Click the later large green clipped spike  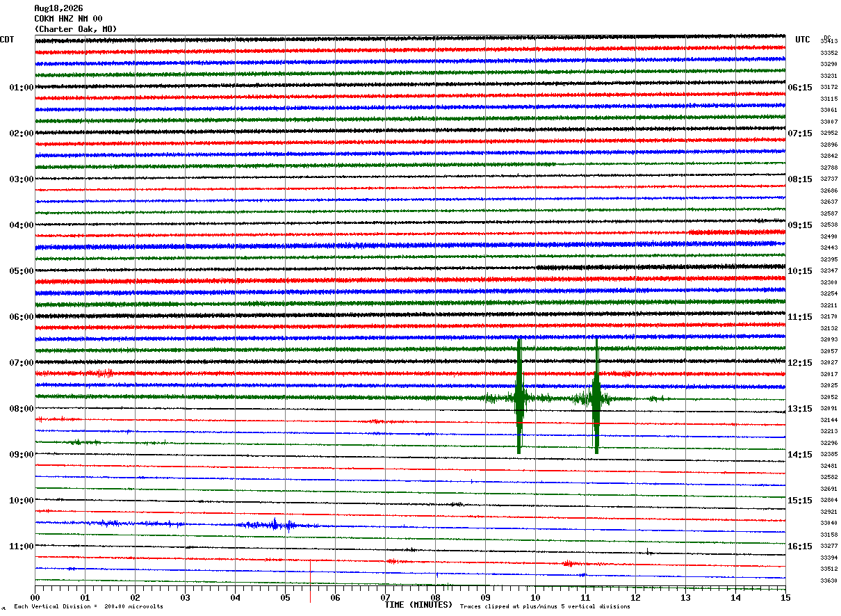pyautogui.click(x=596, y=396)
